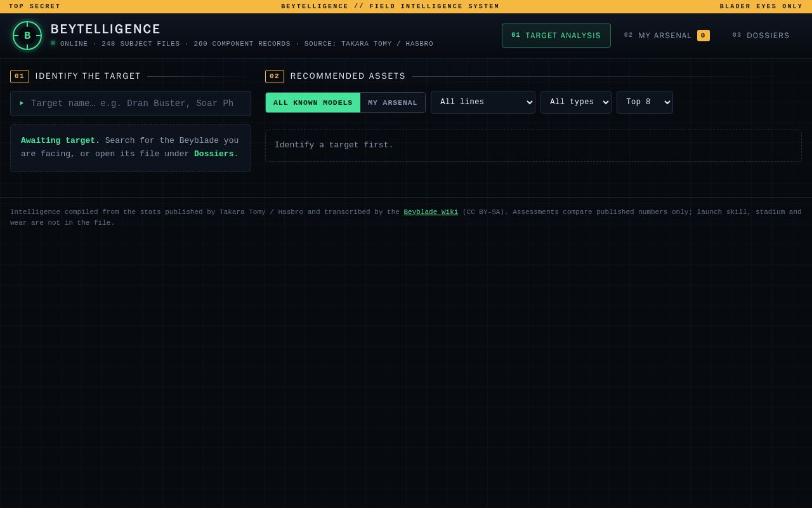Follow the Beyblade Wiki link
812x508 pixels.
(431, 212)
